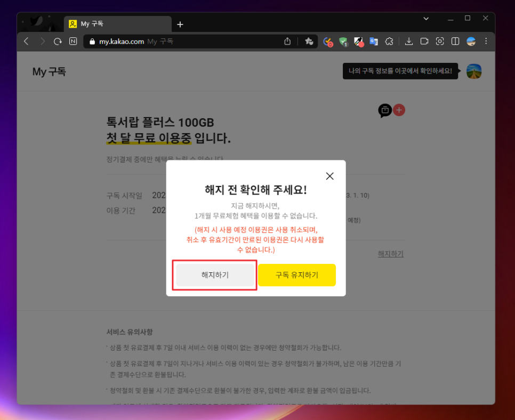The image size is (515, 420).
Task: Click the red plus icon
Action: (399, 110)
